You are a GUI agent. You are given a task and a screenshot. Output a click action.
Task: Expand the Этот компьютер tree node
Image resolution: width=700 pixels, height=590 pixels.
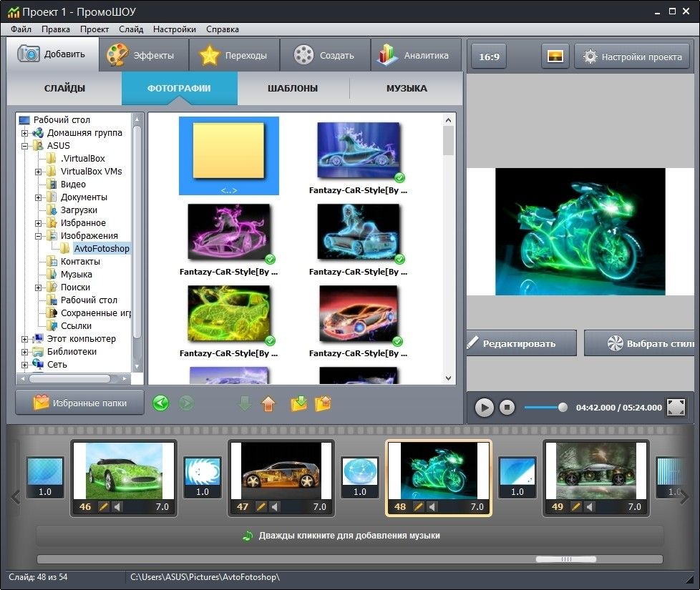point(25,339)
